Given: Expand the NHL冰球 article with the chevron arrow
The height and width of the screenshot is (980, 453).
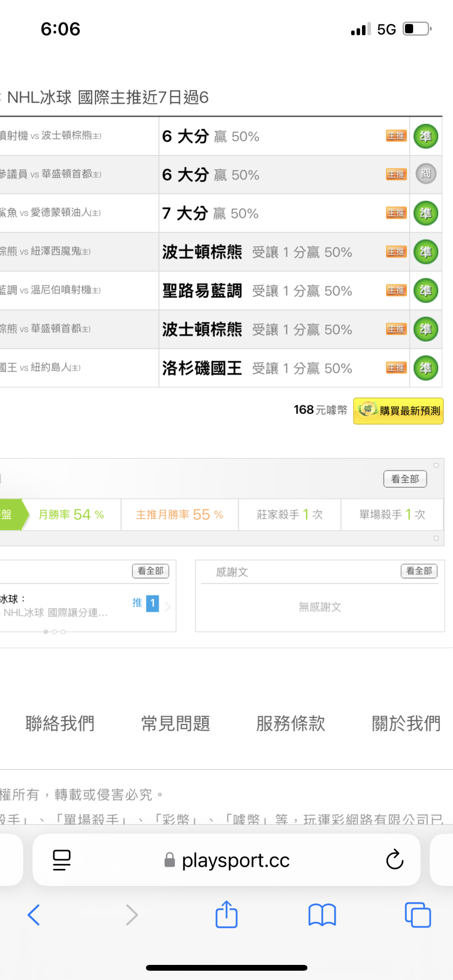Looking at the screenshot, I should pyautogui.click(x=167, y=606).
